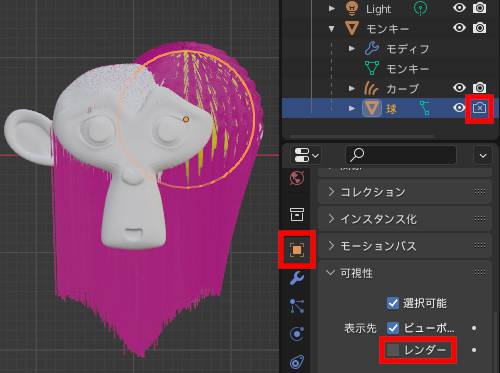Click the properties search field
Screen dimensions: 500x373
401,155
